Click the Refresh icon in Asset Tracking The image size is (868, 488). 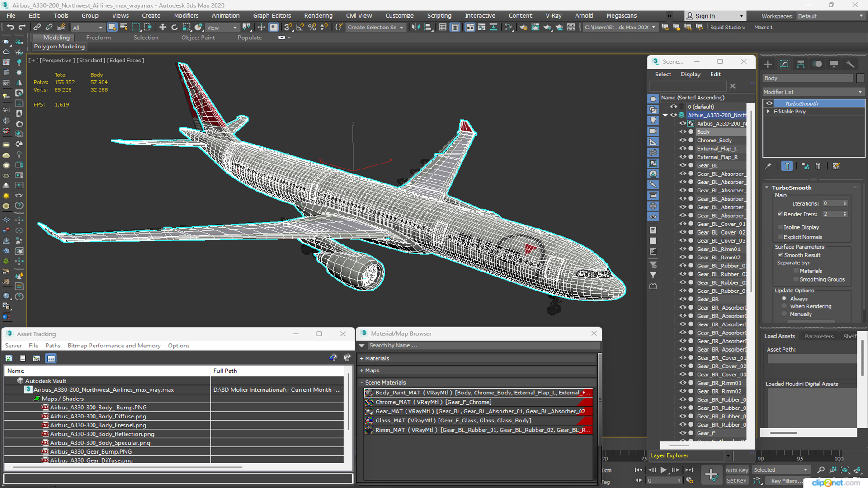coord(9,358)
